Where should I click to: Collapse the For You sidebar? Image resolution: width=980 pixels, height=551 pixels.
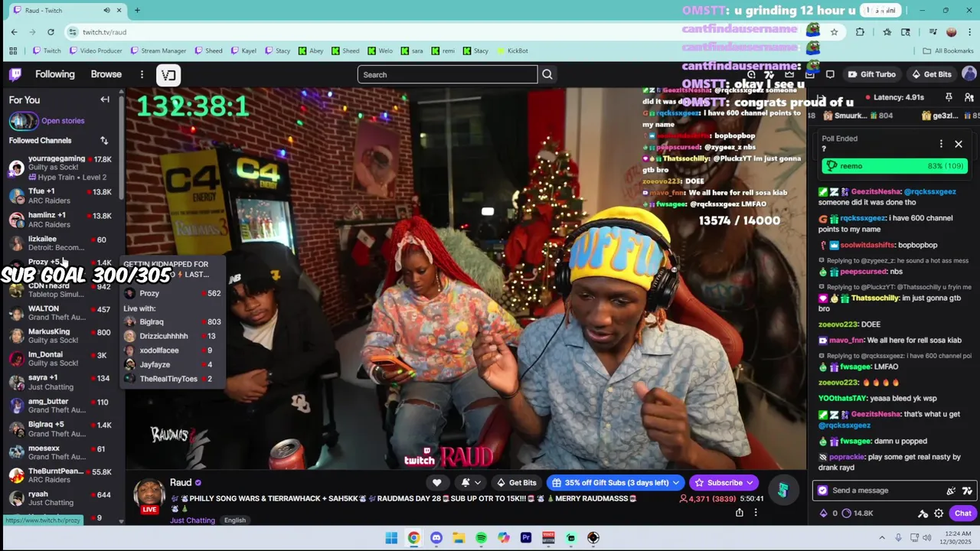coord(105,99)
